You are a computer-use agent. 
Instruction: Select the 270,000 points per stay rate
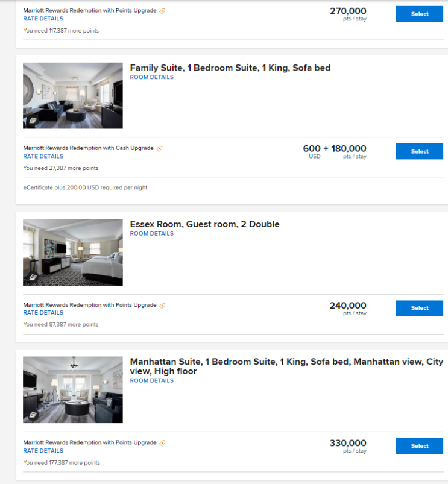coord(419,14)
